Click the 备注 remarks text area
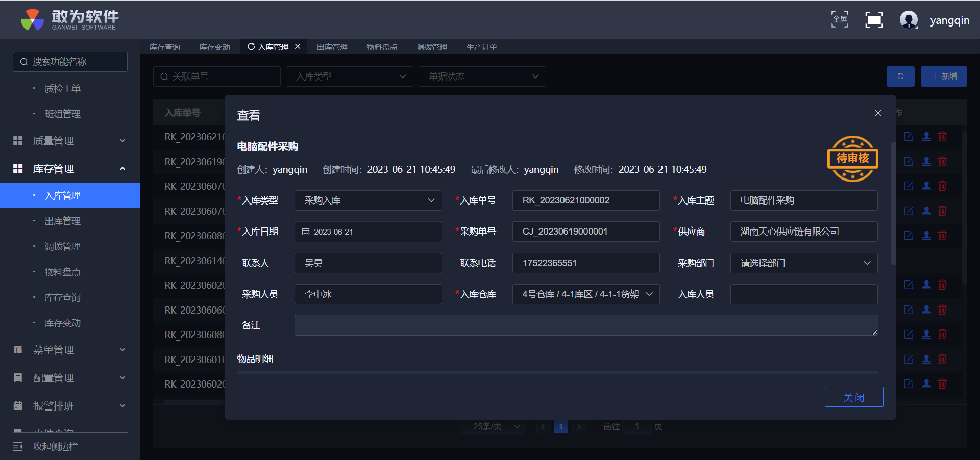The height and width of the screenshot is (460, 980). (585, 325)
